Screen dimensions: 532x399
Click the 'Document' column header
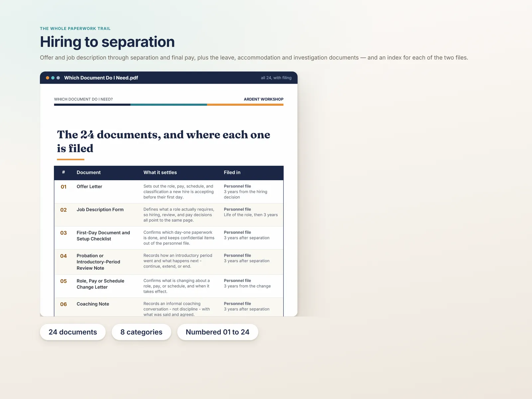point(88,172)
